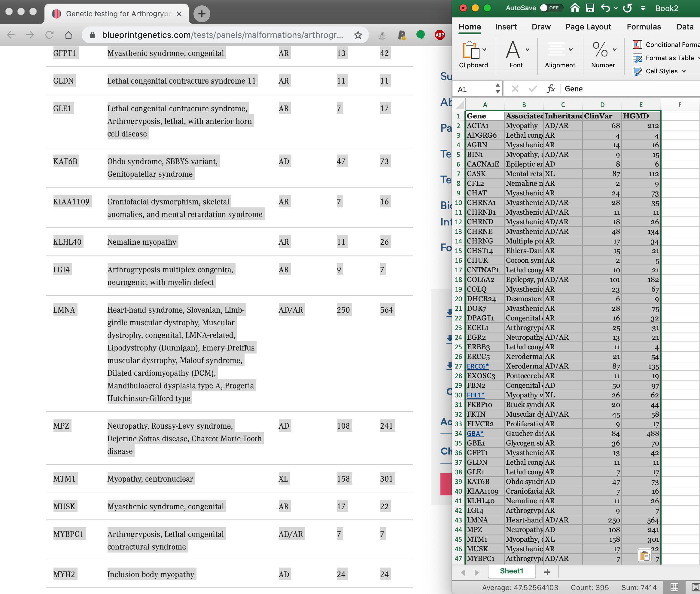This screenshot has width=700, height=594.
Task: Click the AdBlock Plus extension icon
Action: coord(440,35)
